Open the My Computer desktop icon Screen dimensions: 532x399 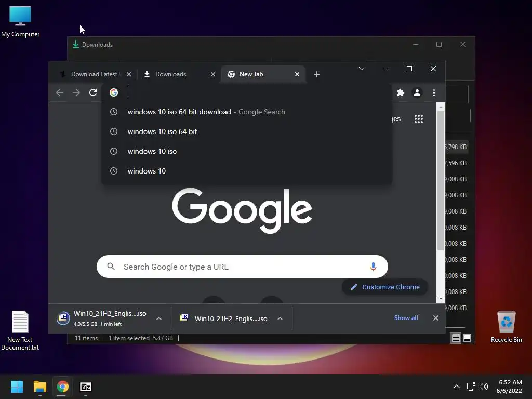[x=20, y=21]
